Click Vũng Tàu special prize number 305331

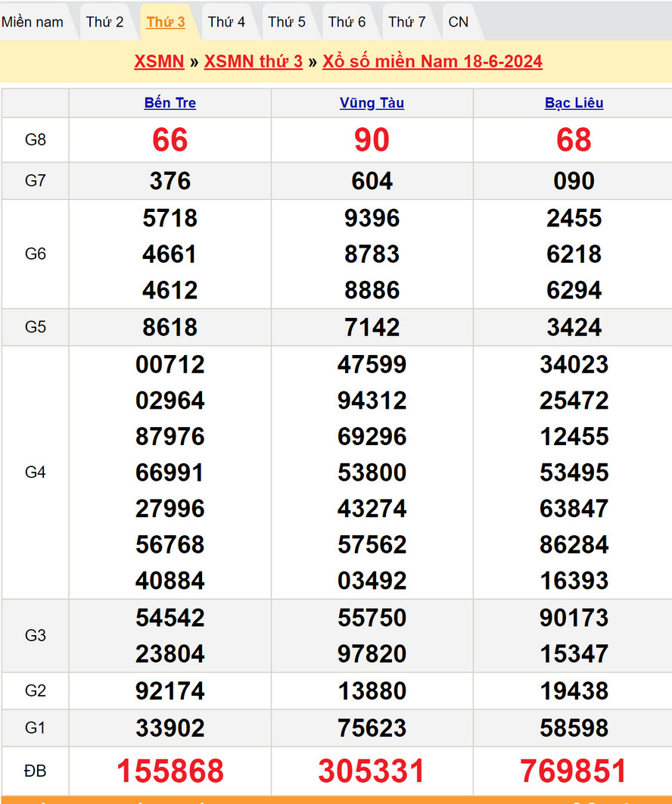click(372, 771)
